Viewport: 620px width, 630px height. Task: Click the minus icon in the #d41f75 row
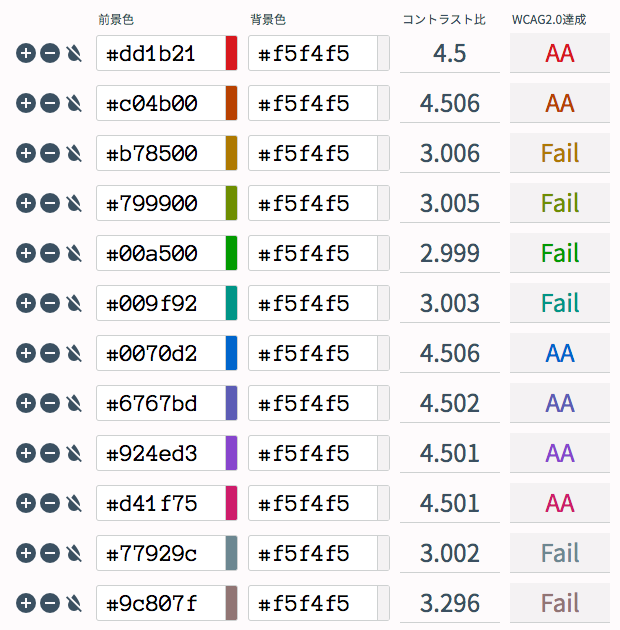tap(50, 503)
